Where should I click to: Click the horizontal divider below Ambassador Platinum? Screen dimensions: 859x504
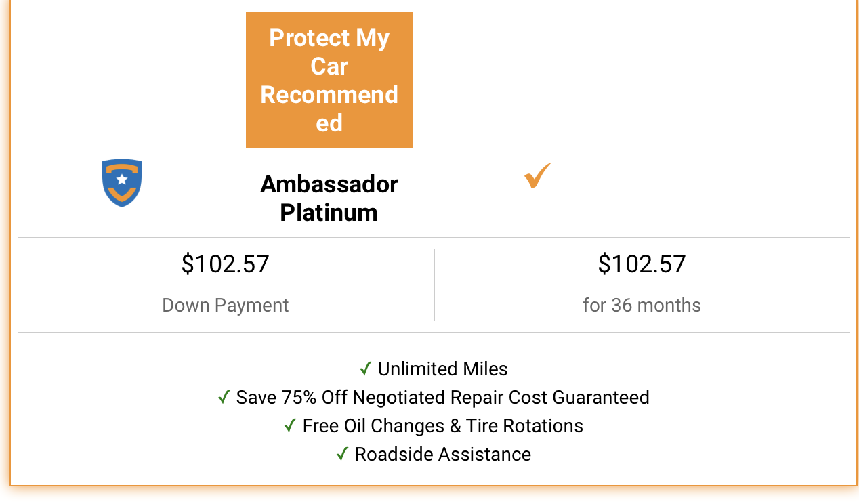point(434,238)
